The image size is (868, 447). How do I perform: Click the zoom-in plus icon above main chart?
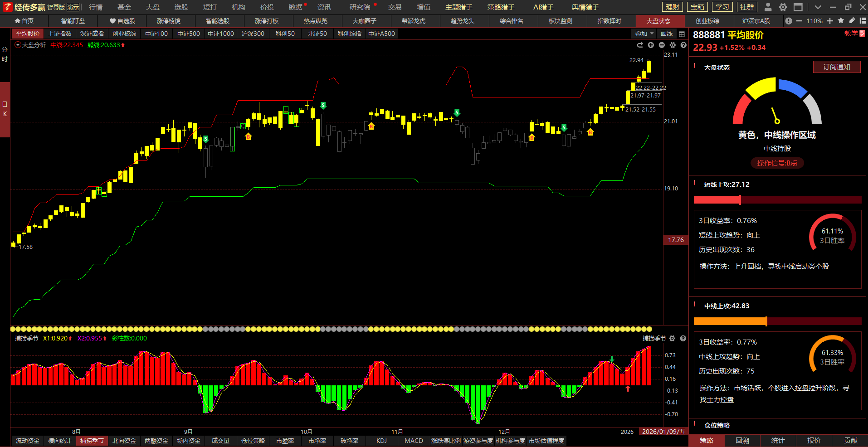coord(651,45)
